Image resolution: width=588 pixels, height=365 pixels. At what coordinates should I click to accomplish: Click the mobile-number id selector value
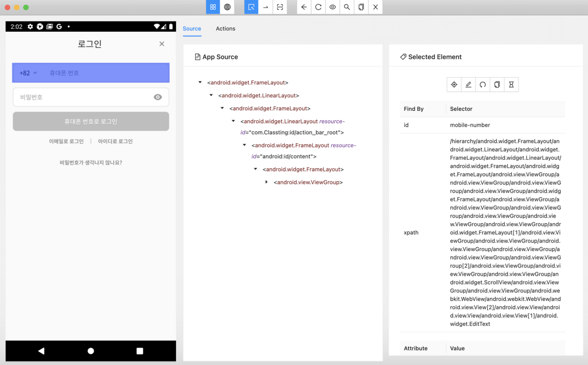tap(470, 125)
